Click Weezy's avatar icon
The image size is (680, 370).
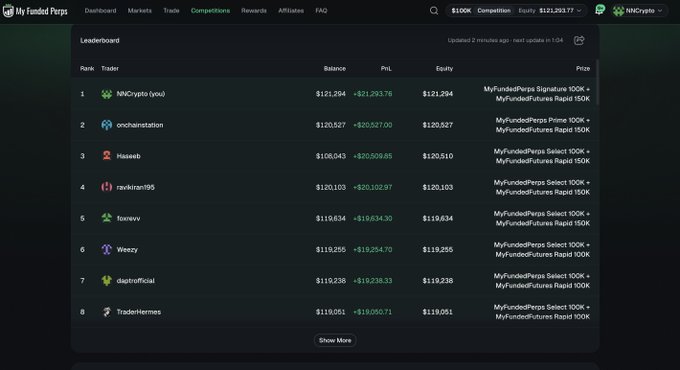coord(107,249)
